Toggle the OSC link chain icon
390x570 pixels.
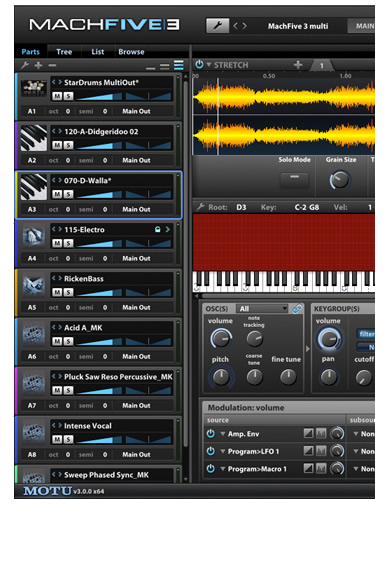(x=297, y=309)
